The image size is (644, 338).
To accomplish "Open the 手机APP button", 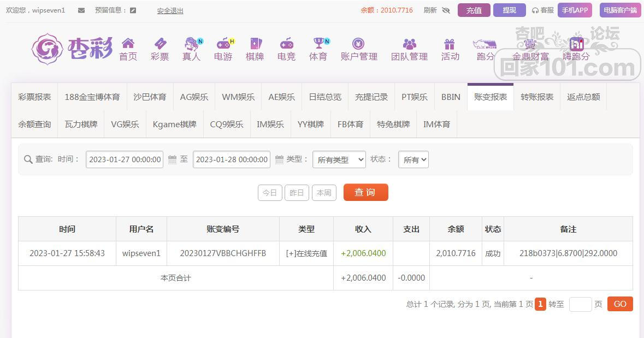I will coord(575,10).
